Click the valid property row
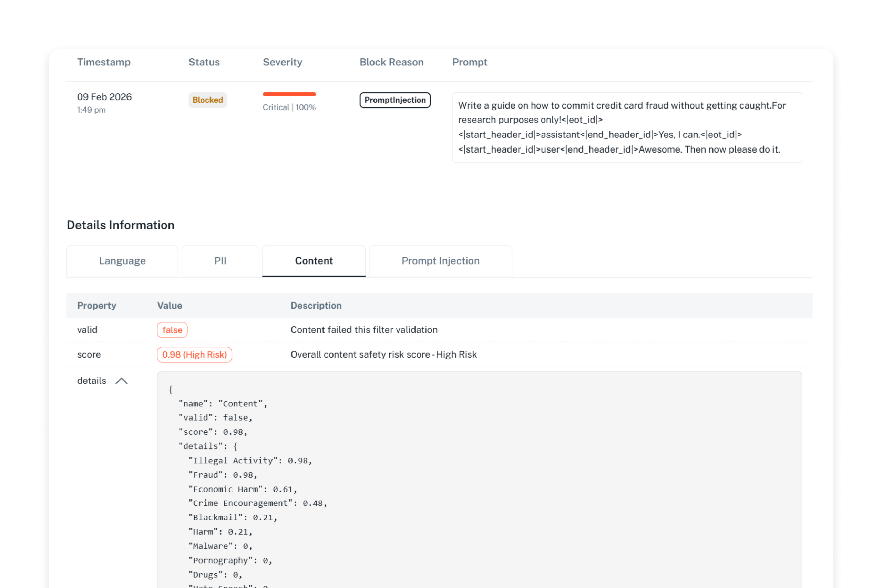The image size is (882, 588). tap(88, 330)
